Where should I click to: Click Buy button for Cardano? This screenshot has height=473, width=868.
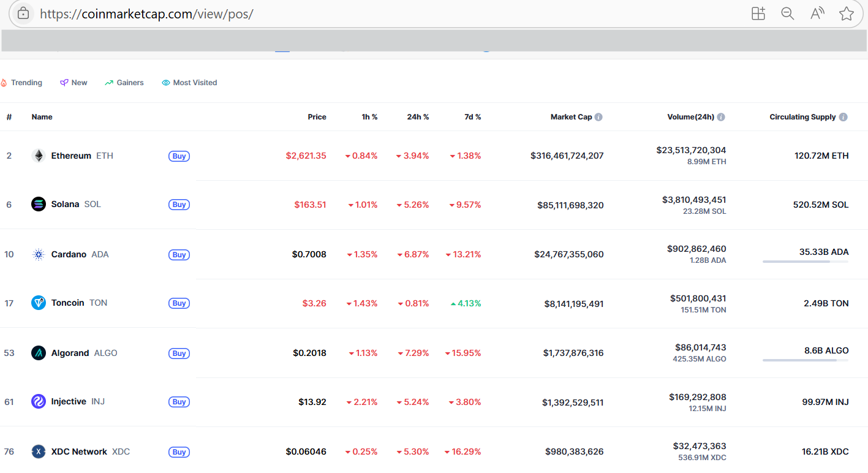pos(179,255)
